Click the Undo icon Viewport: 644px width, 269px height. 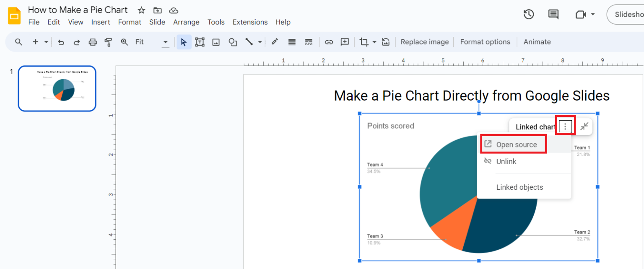point(61,42)
